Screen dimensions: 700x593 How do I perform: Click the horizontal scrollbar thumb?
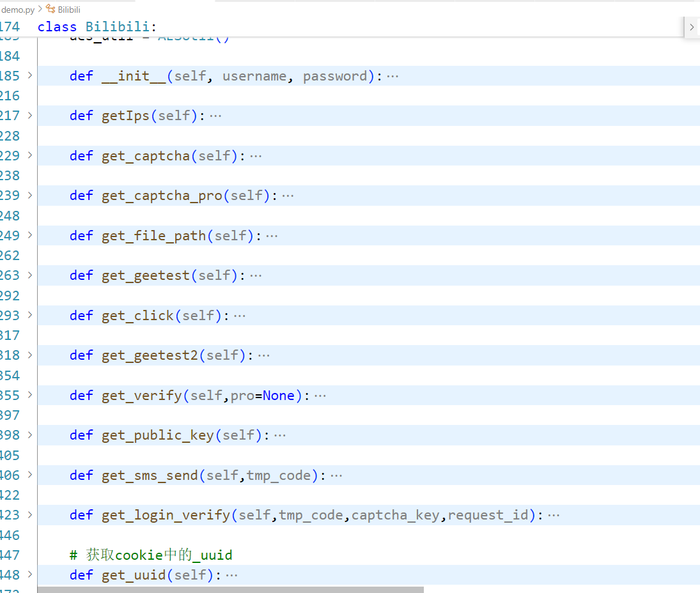230,590
